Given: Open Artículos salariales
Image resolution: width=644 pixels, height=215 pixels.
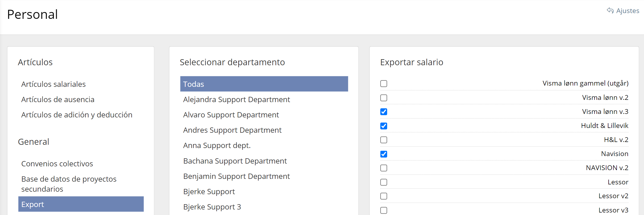Looking at the screenshot, I should click(x=53, y=84).
